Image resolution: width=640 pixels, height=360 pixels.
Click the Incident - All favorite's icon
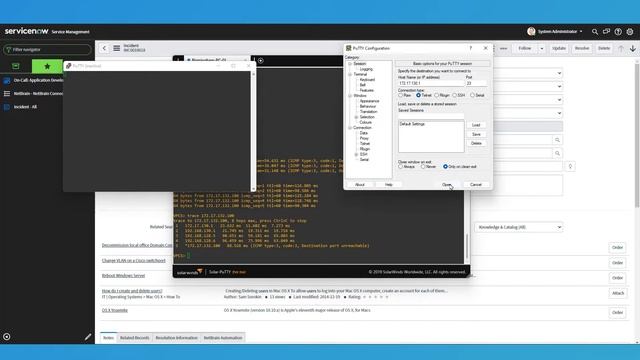7,107
